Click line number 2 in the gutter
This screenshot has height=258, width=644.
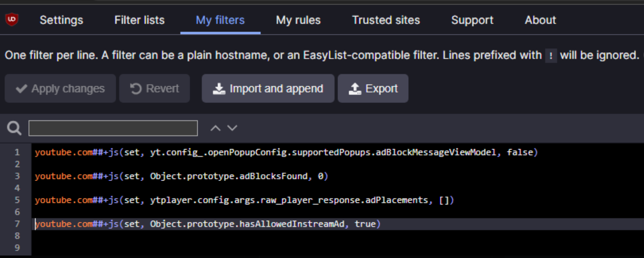pos(17,164)
